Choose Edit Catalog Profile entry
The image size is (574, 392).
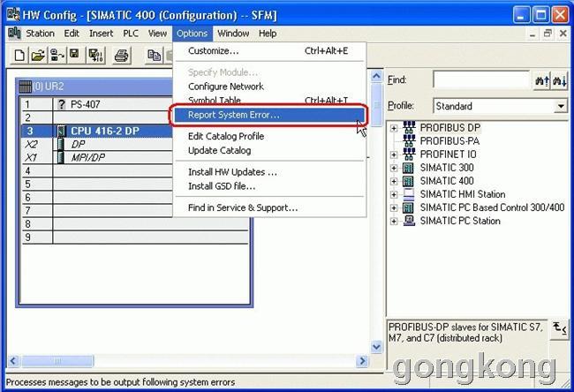coord(269,136)
